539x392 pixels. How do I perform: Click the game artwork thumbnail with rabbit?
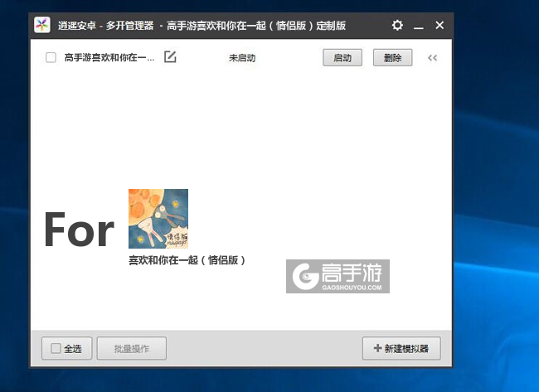coord(158,219)
